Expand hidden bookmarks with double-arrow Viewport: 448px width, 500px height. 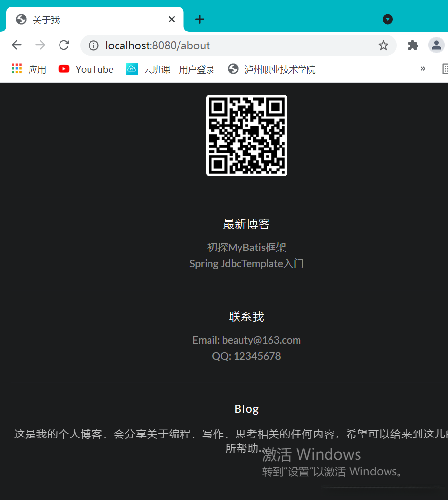[423, 69]
